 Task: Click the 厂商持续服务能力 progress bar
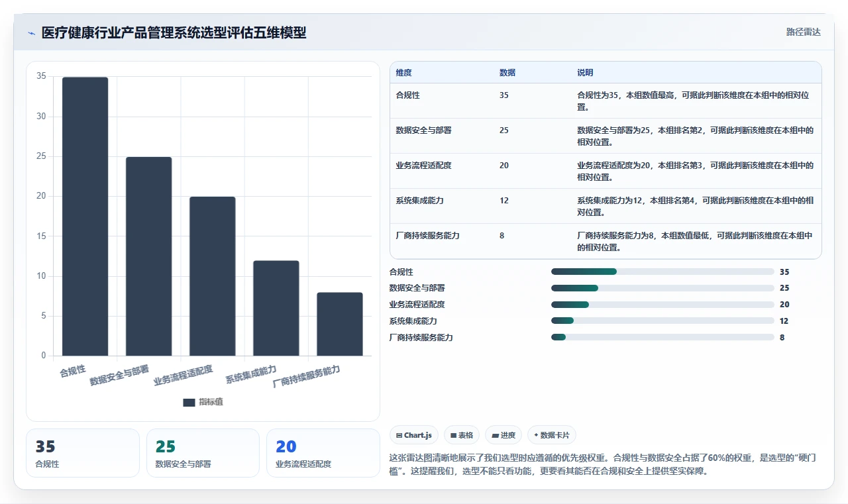662,337
